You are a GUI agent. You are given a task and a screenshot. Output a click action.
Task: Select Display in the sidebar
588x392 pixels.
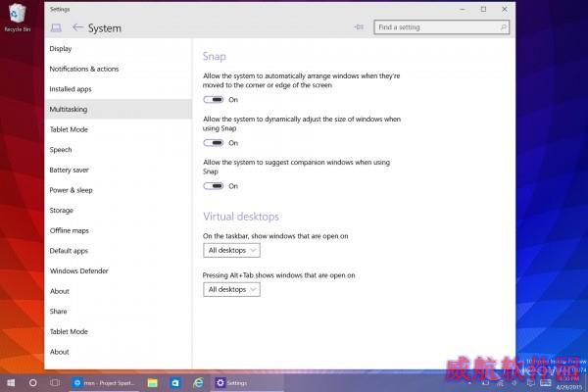click(119, 48)
